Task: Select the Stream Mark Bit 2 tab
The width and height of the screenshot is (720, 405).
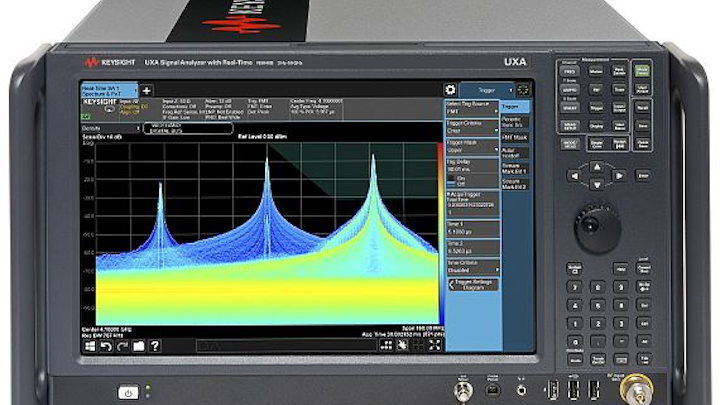Action: [x=515, y=185]
